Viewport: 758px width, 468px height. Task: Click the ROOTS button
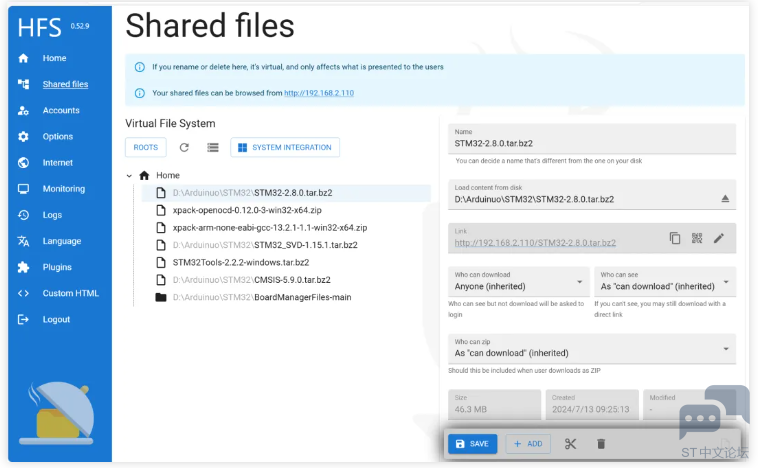(146, 147)
